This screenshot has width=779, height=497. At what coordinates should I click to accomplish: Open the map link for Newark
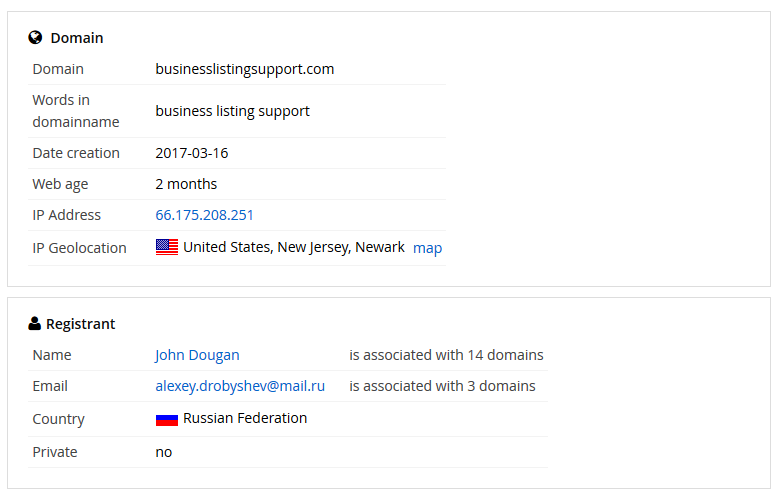(x=427, y=248)
